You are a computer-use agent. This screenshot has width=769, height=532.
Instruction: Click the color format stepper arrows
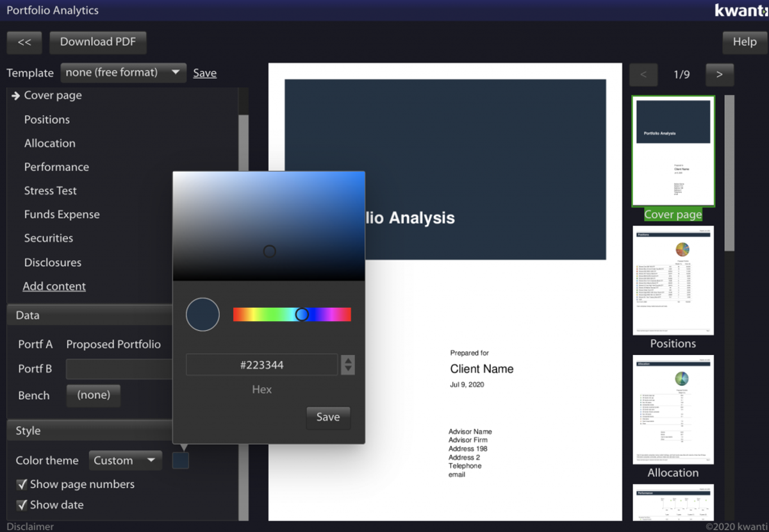[x=348, y=365]
